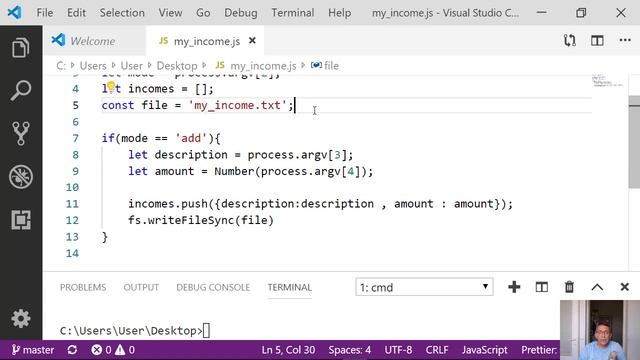
Task: Open the Extensions view
Action: (x=20, y=220)
